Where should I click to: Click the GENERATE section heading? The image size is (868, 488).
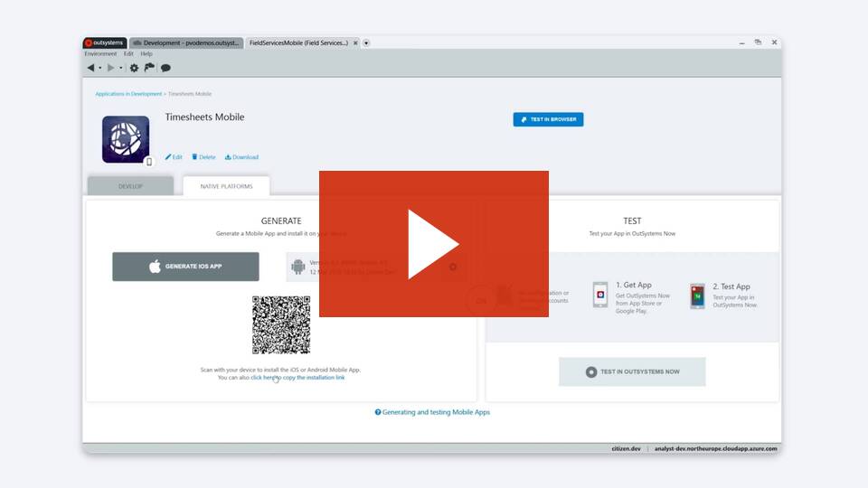click(281, 221)
